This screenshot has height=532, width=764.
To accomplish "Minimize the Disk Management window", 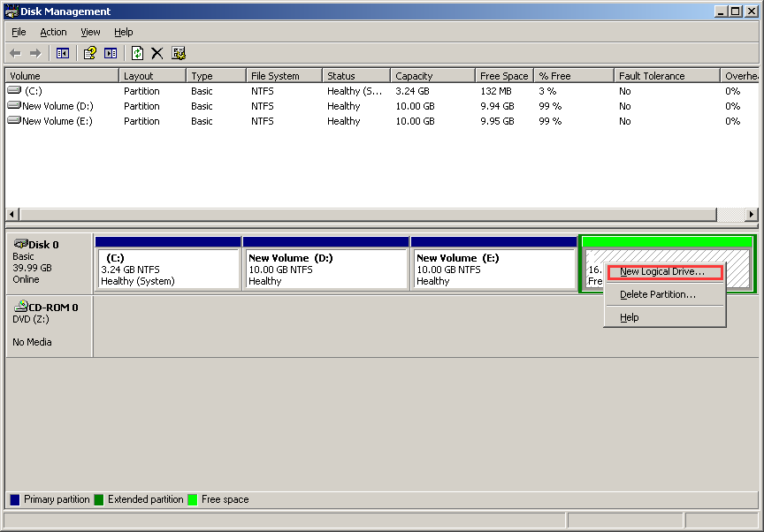I will coord(722,11).
